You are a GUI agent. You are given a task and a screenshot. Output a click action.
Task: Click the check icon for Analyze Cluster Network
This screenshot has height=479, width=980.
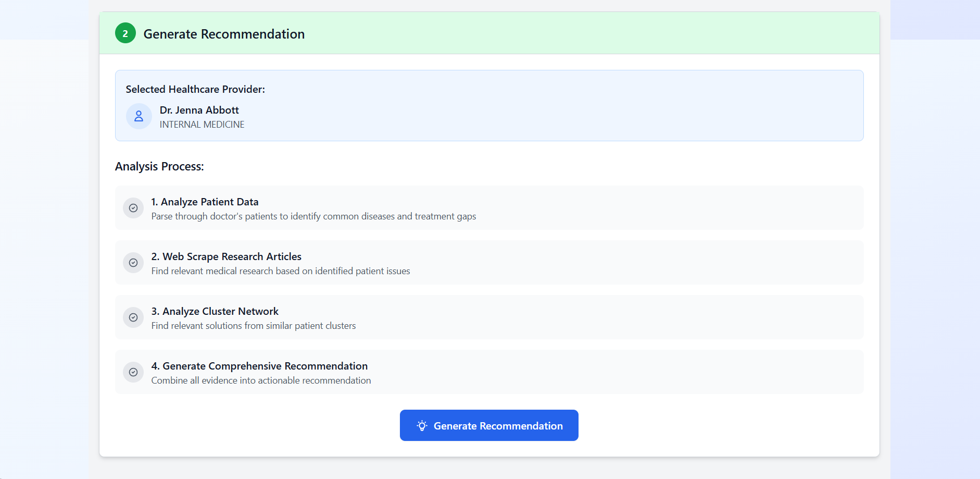pyautogui.click(x=133, y=317)
